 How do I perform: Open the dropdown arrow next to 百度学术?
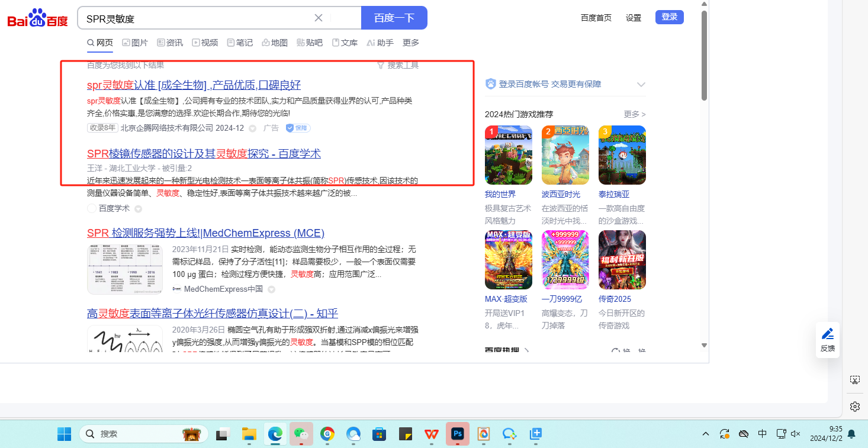click(138, 209)
